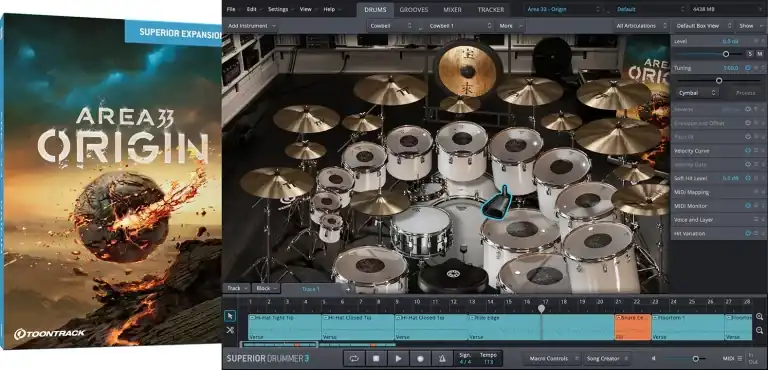
Task: Toggle Hit Variation power button
Action: tap(748, 233)
